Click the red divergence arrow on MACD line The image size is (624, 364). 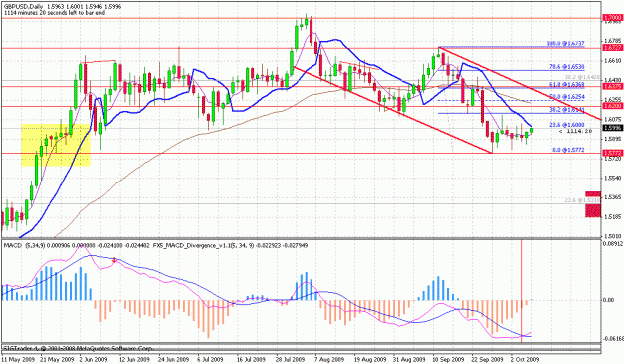114,260
